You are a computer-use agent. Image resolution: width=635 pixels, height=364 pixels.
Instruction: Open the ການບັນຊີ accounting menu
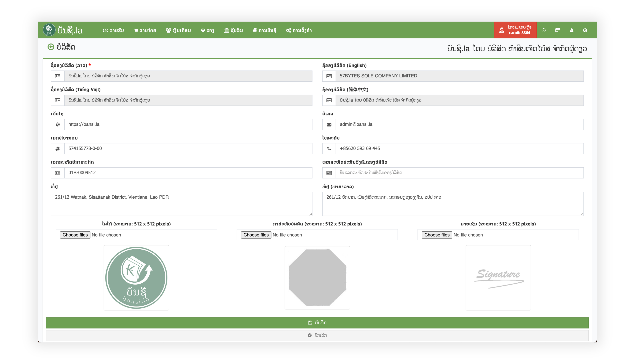[264, 30]
